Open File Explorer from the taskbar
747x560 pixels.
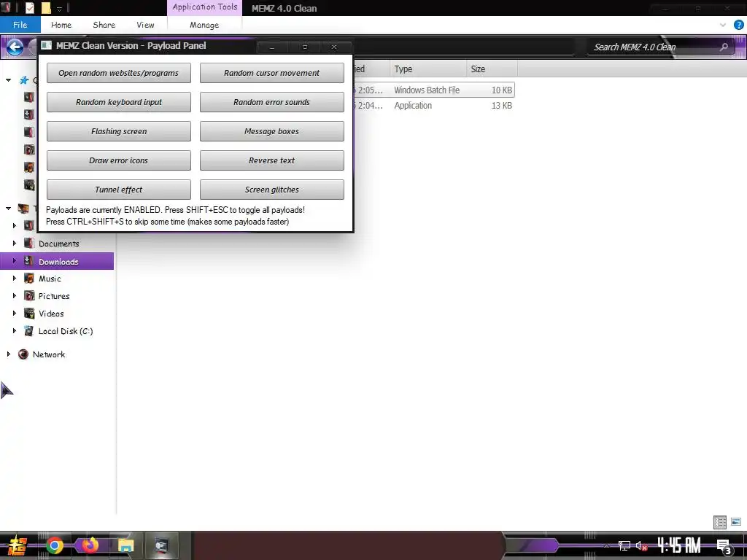[125, 545]
